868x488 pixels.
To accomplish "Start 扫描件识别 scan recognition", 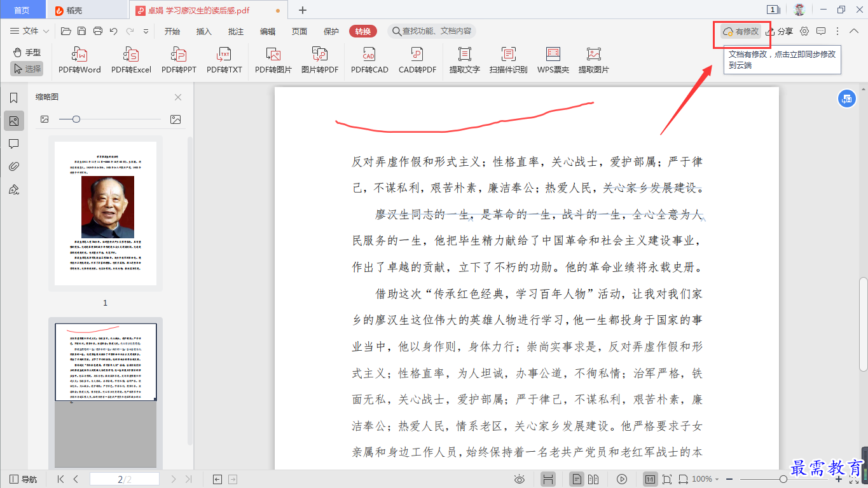I will click(508, 61).
